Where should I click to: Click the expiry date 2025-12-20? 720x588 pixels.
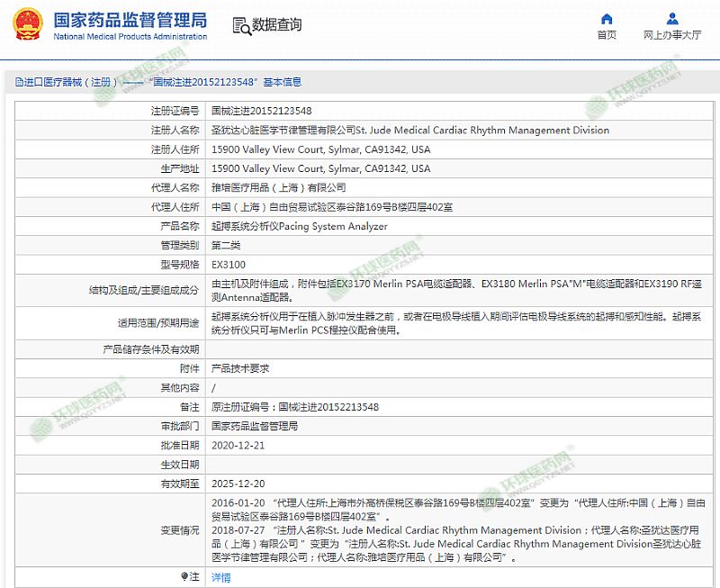pos(238,484)
